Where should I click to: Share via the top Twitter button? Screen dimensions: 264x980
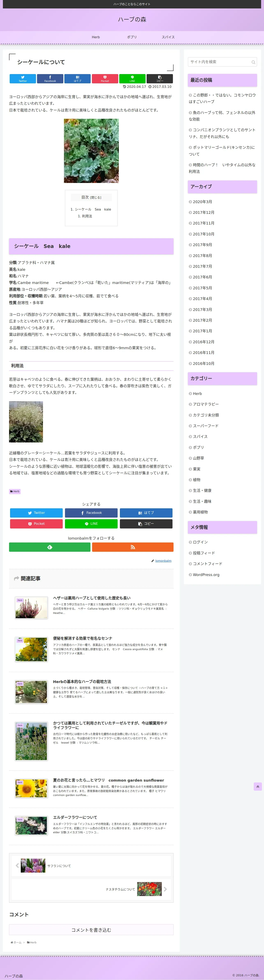23,79
